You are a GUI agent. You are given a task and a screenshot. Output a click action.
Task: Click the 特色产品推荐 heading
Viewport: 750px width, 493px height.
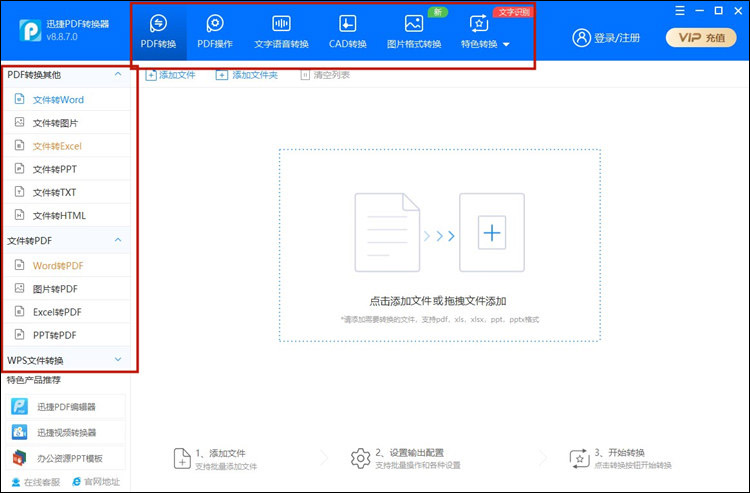[34, 380]
